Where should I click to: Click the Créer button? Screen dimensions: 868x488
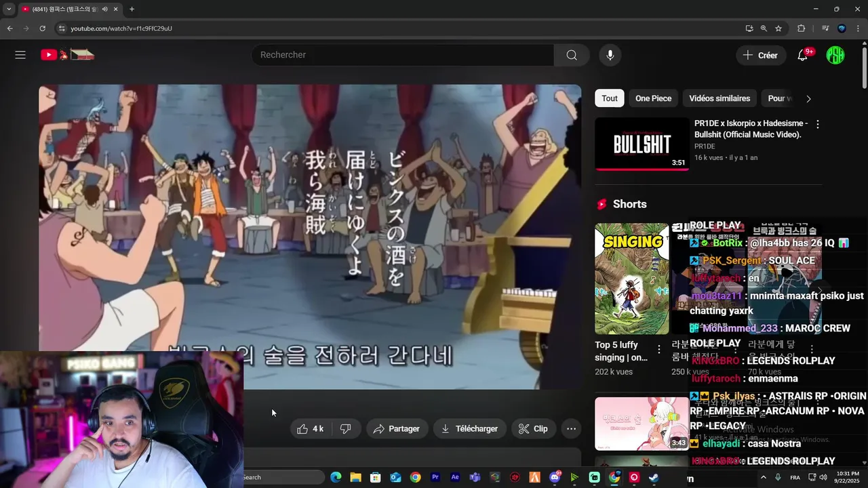761,55
